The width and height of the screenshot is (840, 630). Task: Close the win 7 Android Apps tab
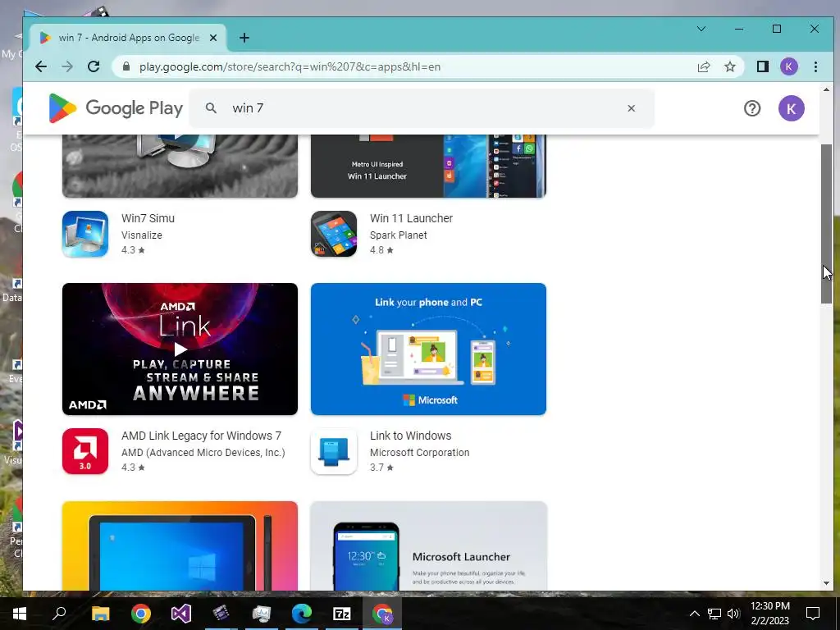213,38
